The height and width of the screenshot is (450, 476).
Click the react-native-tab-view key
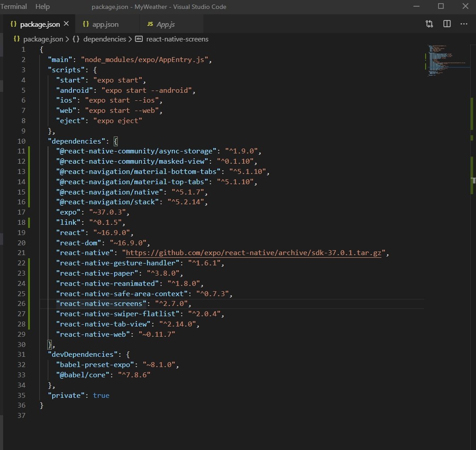[103, 324]
